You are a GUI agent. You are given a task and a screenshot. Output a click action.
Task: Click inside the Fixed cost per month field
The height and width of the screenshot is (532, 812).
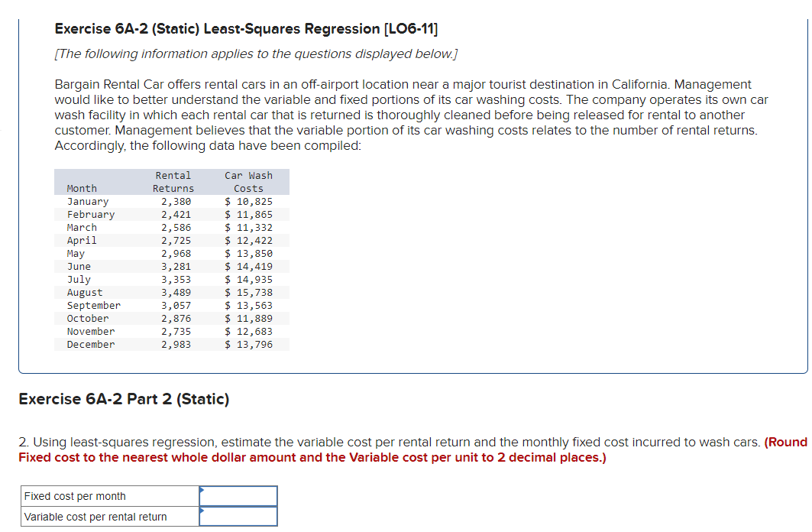coord(238,495)
